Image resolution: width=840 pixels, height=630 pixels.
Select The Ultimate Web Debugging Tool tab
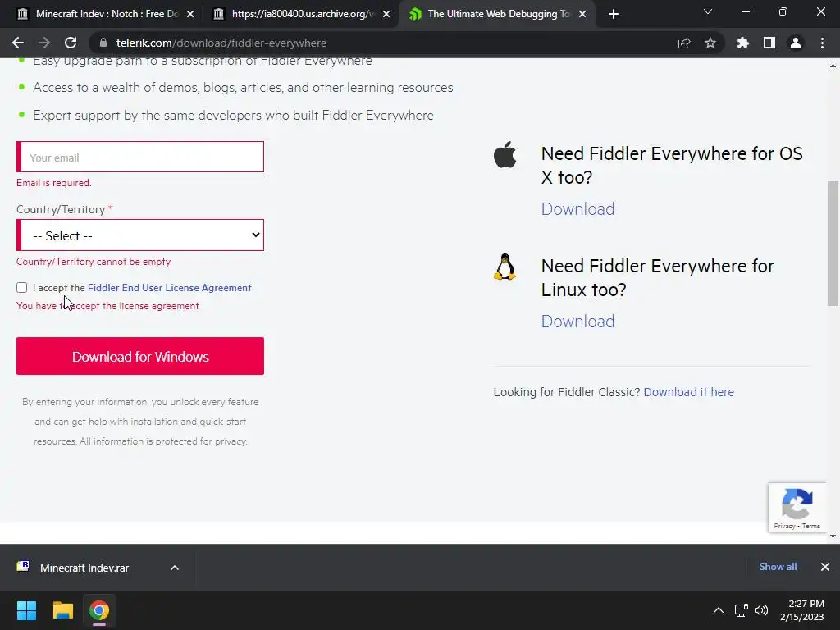[x=496, y=14]
